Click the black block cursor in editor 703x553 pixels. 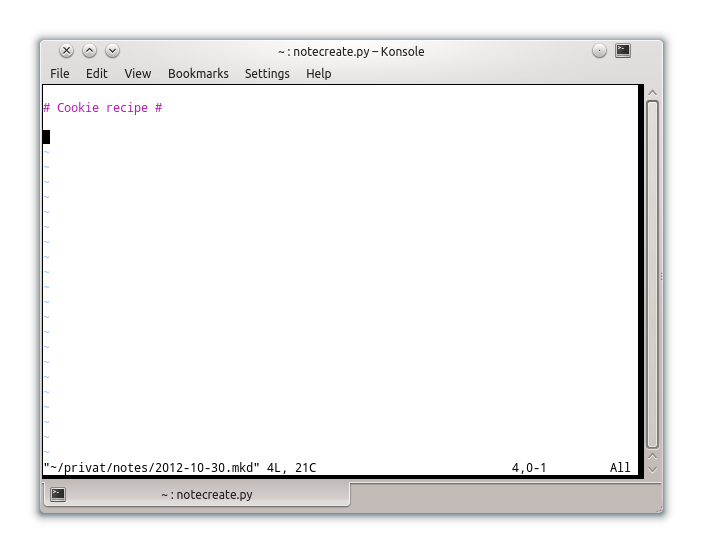tap(47, 137)
